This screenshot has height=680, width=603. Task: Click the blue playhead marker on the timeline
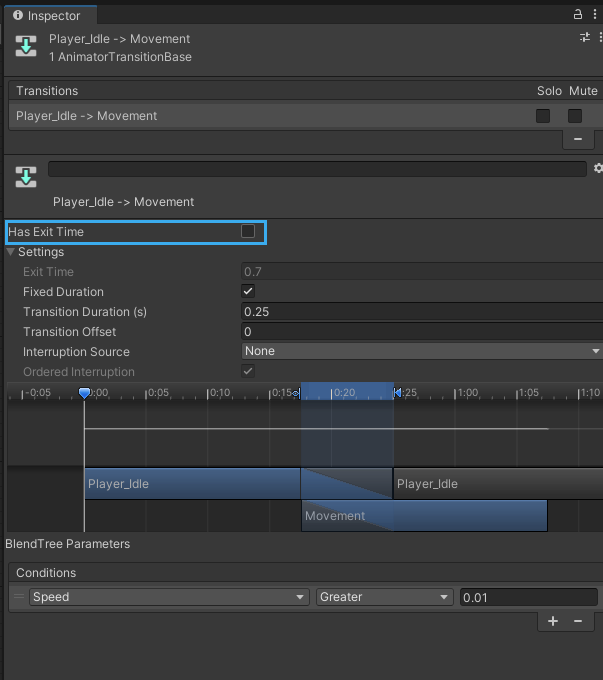tap(85, 393)
